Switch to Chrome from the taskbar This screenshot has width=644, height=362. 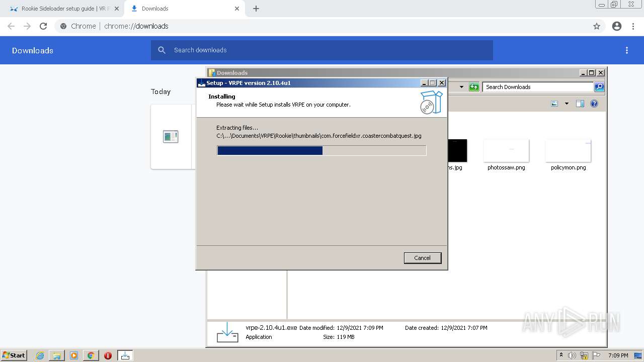[x=91, y=355]
